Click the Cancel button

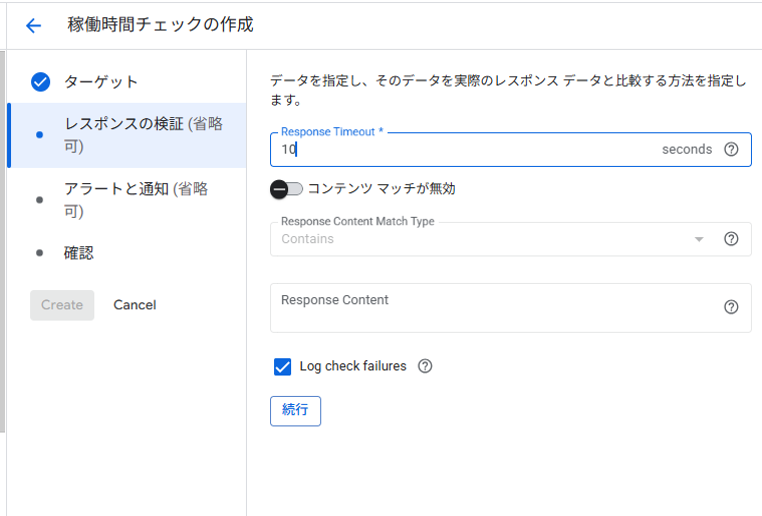coord(135,305)
